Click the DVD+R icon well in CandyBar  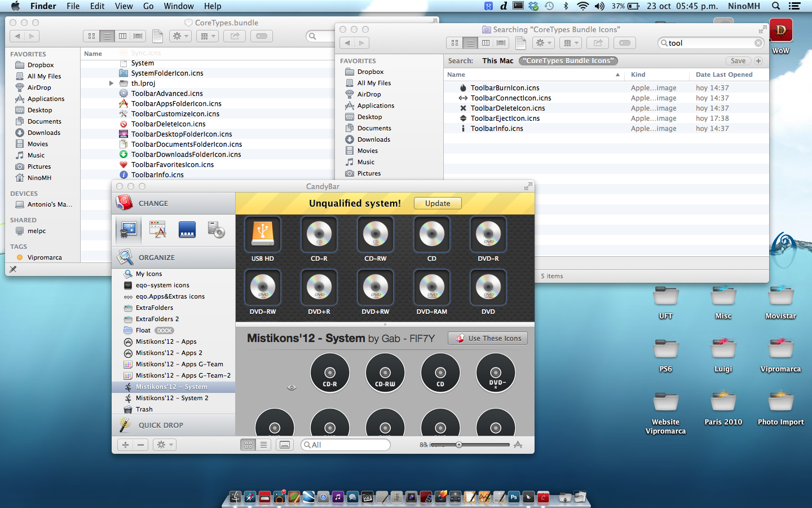tap(319, 287)
